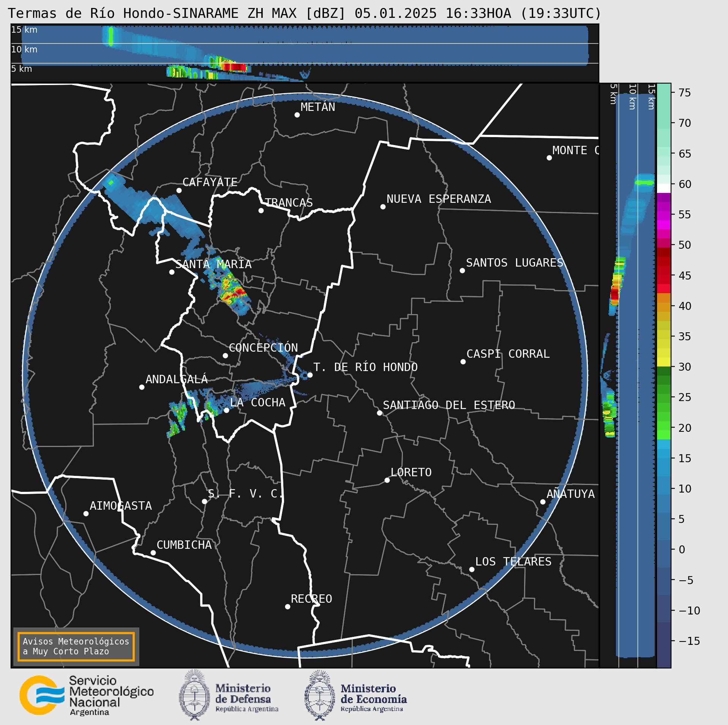Image resolution: width=728 pixels, height=725 pixels.
Task: Click the SANTOS LUGARES marker dot
Action: [462, 270]
